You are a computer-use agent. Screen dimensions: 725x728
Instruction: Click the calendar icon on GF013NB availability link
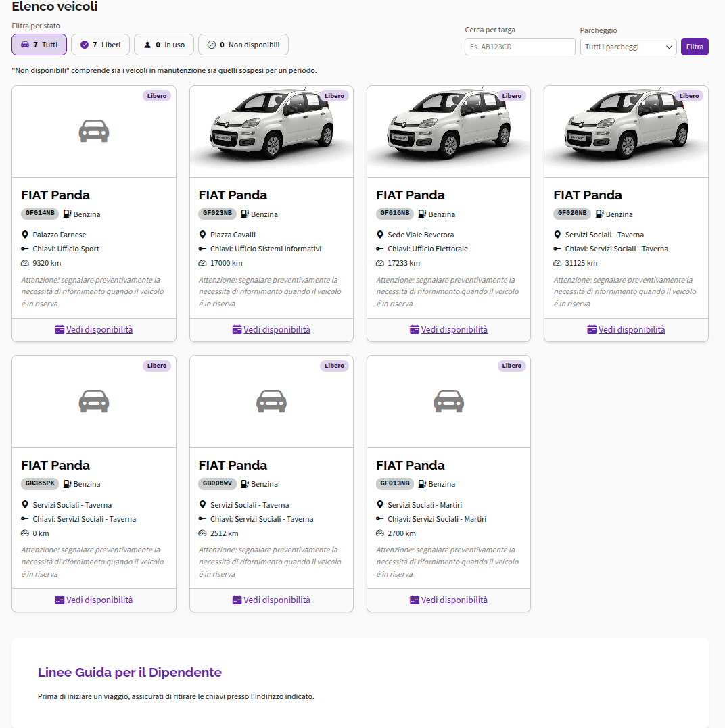click(415, 600)
